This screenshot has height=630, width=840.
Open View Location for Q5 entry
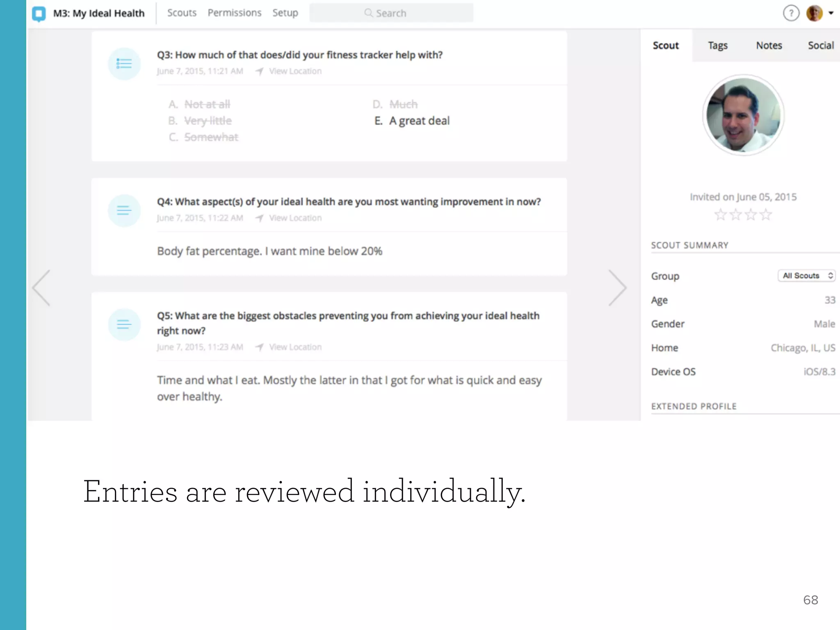tap(295, 347)
